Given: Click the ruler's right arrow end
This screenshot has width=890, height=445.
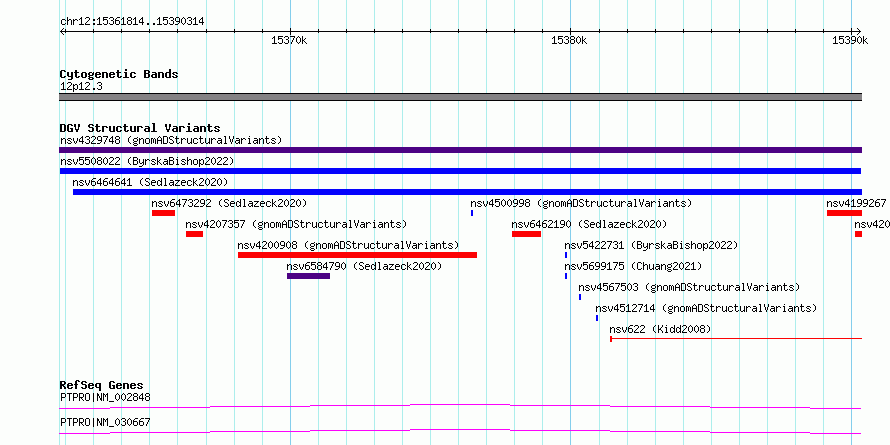Looking at the screenshot, I should click(858, 31).
